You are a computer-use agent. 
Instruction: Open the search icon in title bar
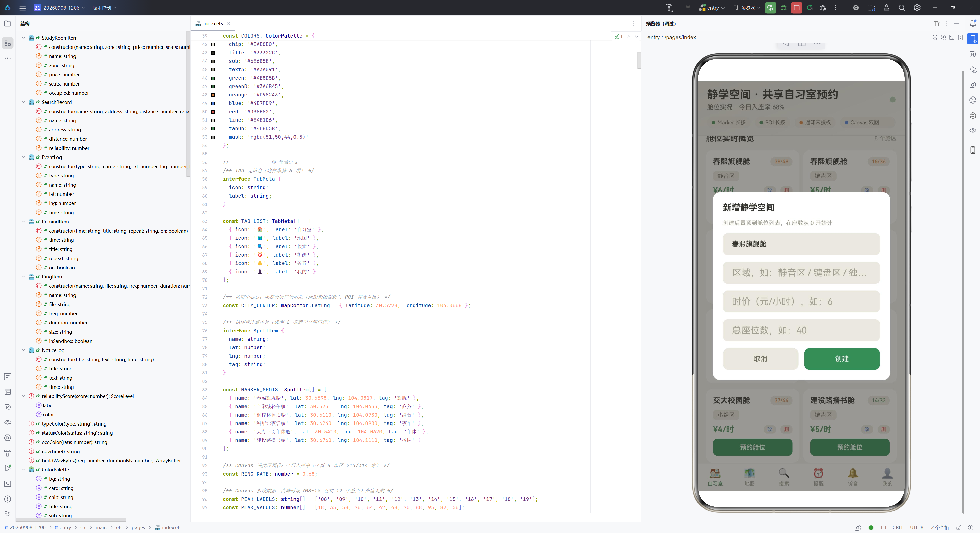pos(902,8)
